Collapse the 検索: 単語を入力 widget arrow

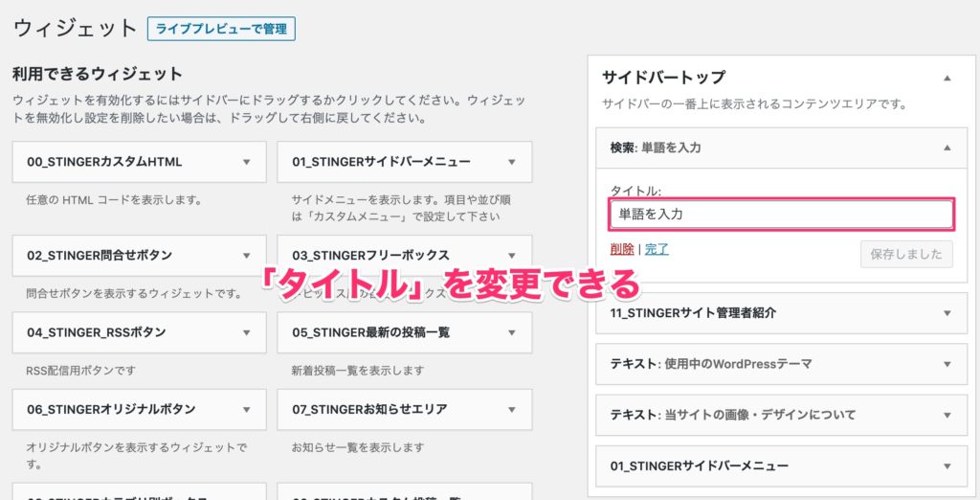click(947, 148)
